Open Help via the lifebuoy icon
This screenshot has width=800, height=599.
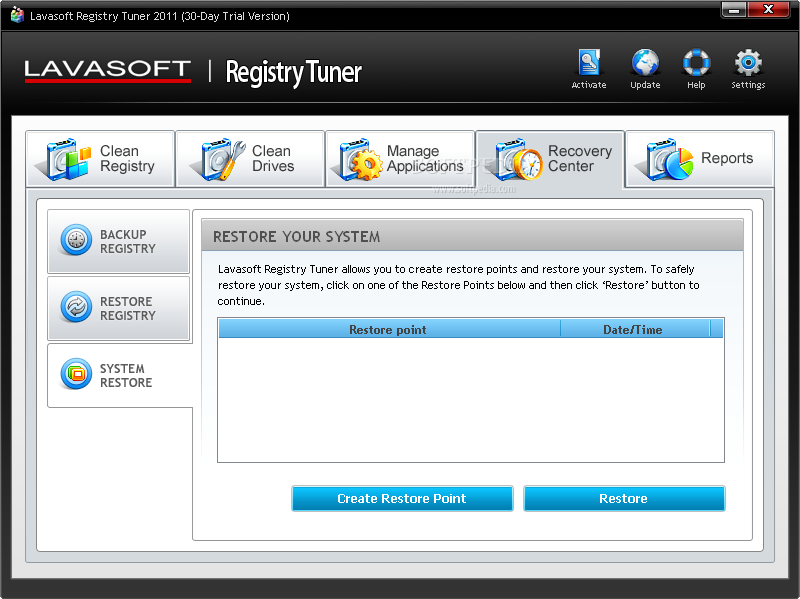click(x=696, y=63)
